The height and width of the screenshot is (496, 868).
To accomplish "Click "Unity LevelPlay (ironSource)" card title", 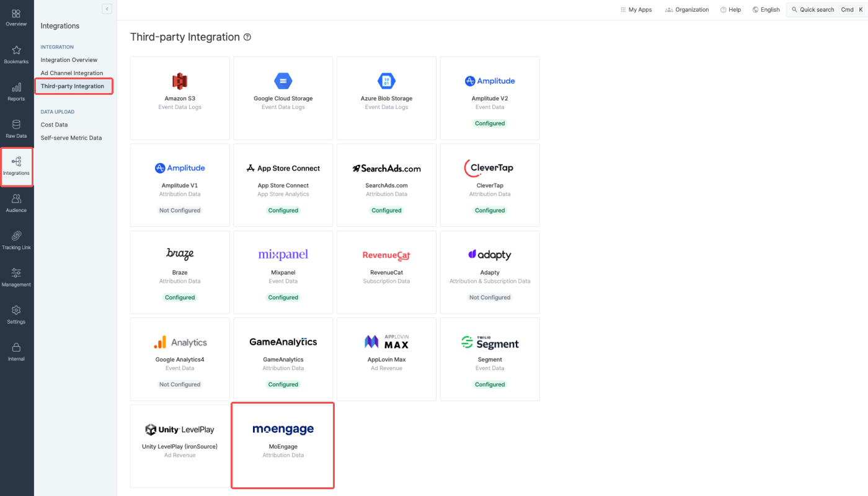I will click(x=180, y=446).
